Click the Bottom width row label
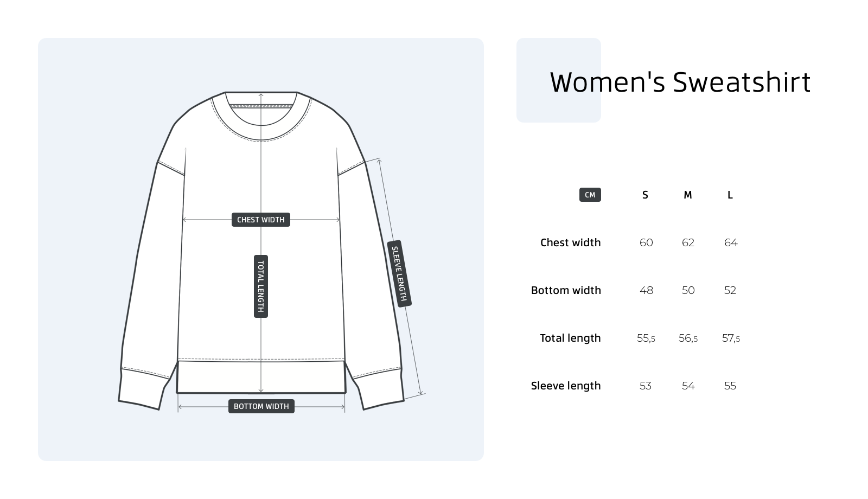Image resolution: width=868 pixels, height=499 pixels. 566,290
